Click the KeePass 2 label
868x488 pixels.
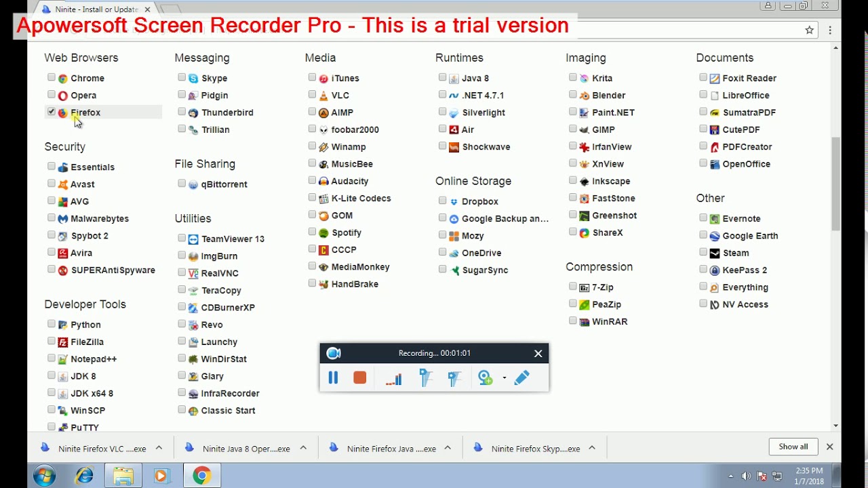click(x=745, y=270)
